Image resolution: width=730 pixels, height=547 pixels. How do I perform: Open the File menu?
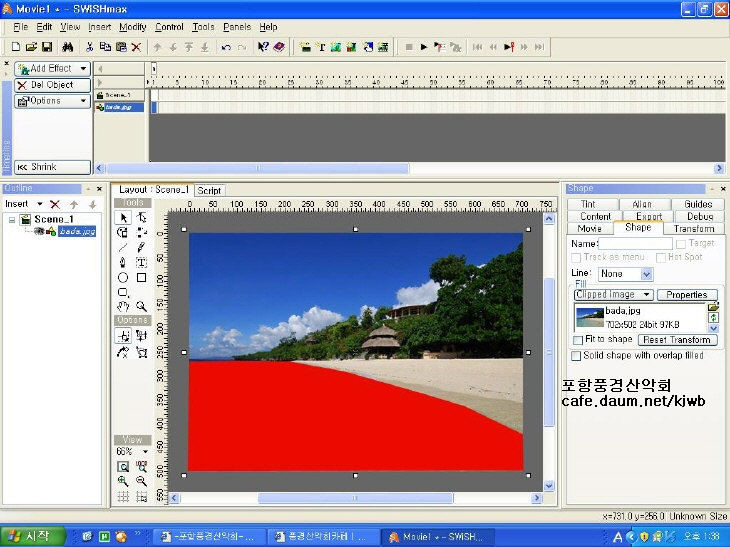20,27
